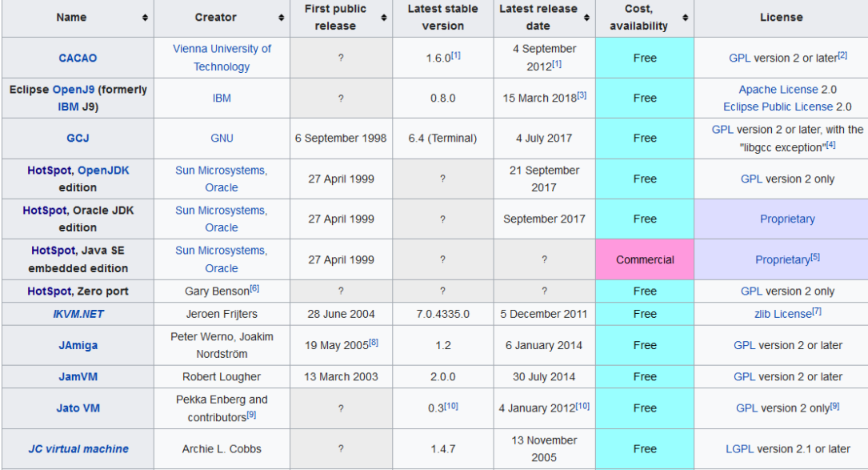The image size is (868, 470).
Task: Open footnote 7 after zlib License
Action: (x=817, y=311)
